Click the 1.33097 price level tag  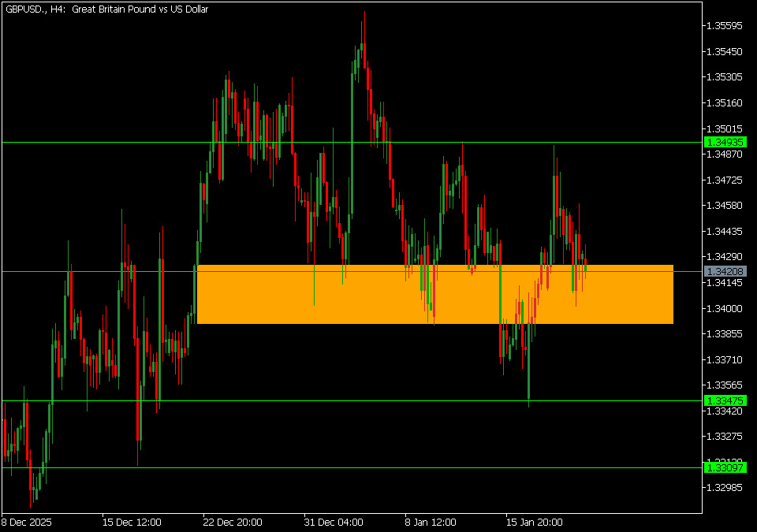725,467
